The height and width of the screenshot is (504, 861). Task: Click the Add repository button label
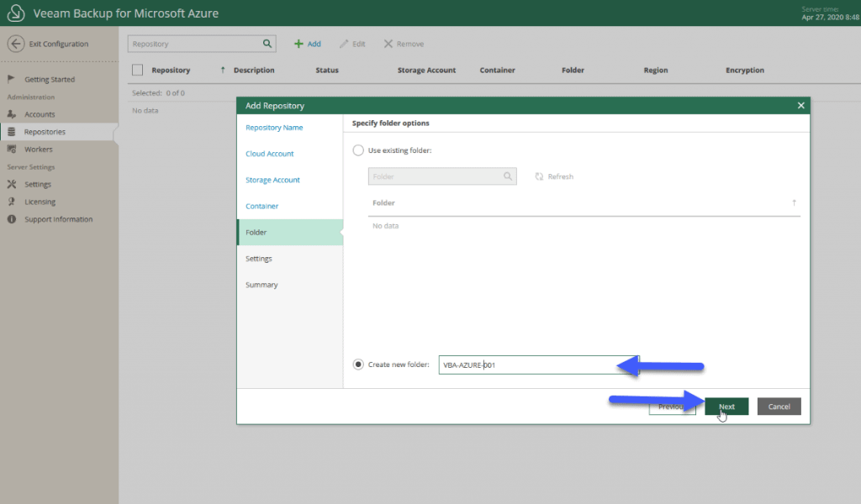[314, 44]
